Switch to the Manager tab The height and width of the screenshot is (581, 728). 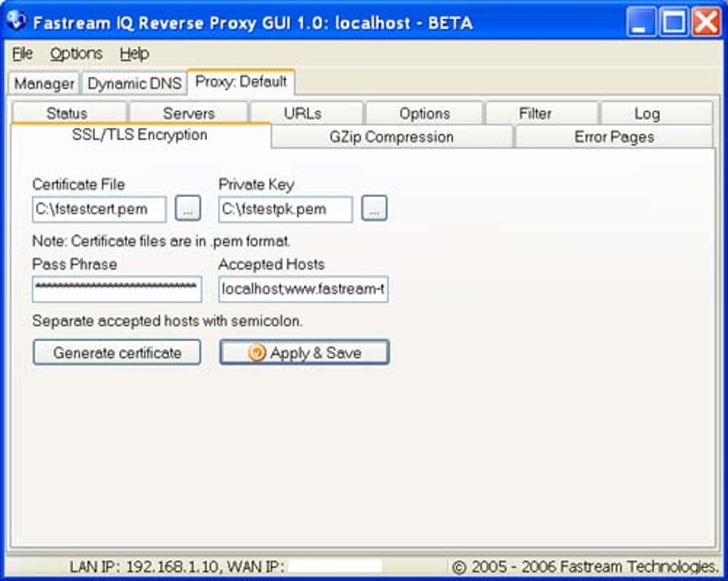point(44,84)
